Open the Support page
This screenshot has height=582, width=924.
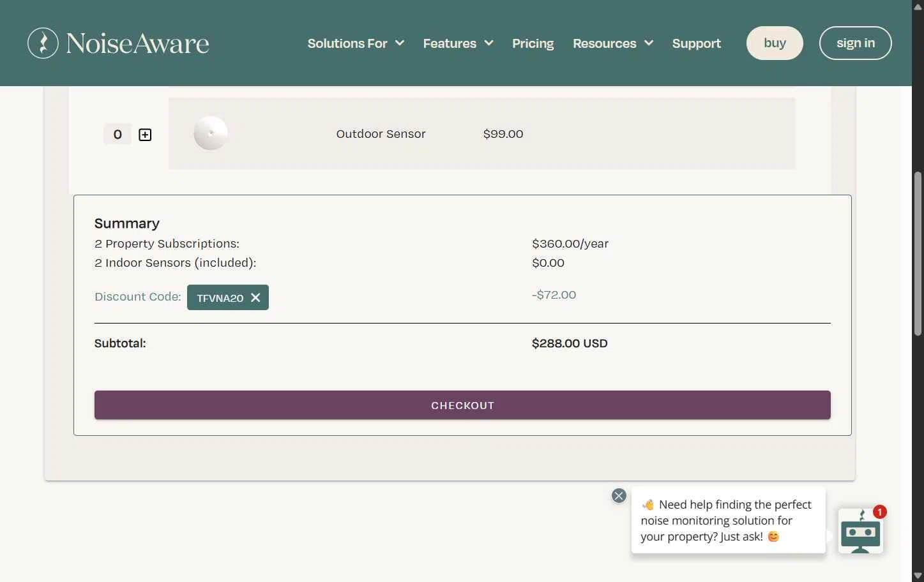[696, 43]
